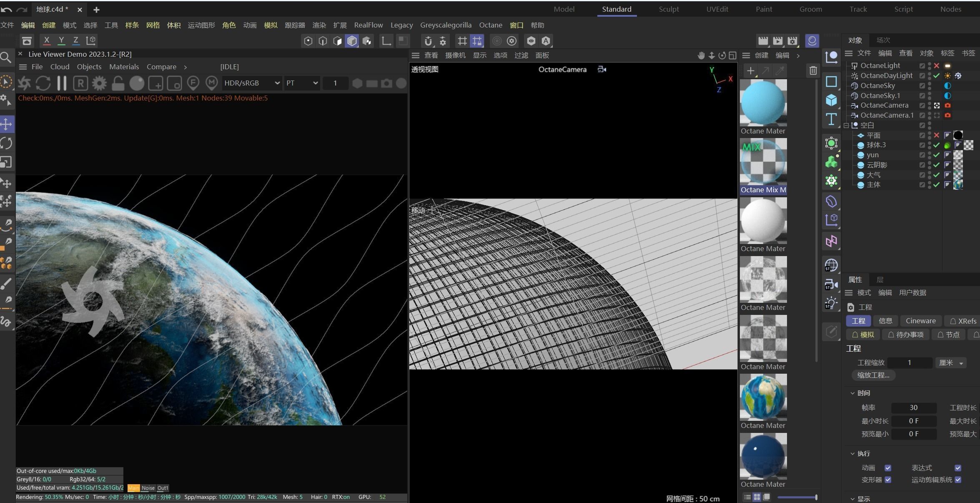This screenshot has width=980, height=503.
Task: Enable snapping magnet icon
Action: (428, 40)
